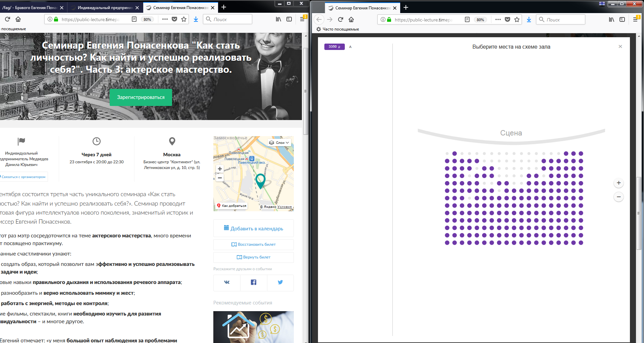644x343 pixels.
Task: Toggle reader view in left browser address bar
Action: (x=134, y=19)
